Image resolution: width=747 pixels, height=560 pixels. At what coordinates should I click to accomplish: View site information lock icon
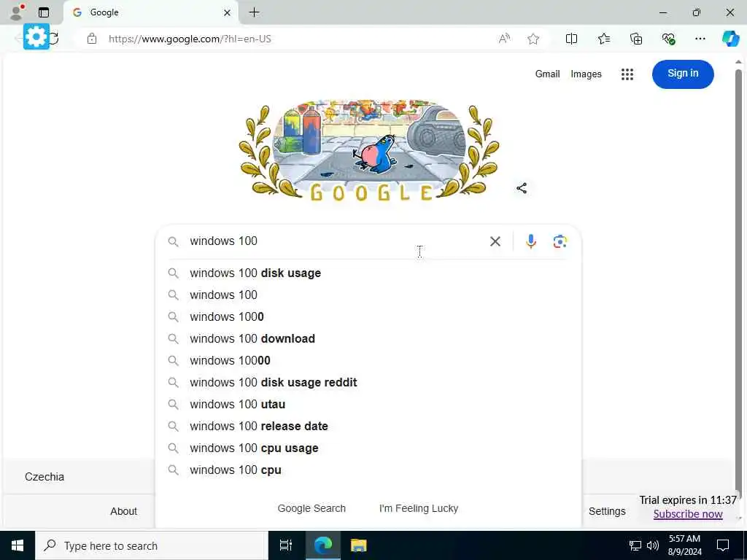92,39
